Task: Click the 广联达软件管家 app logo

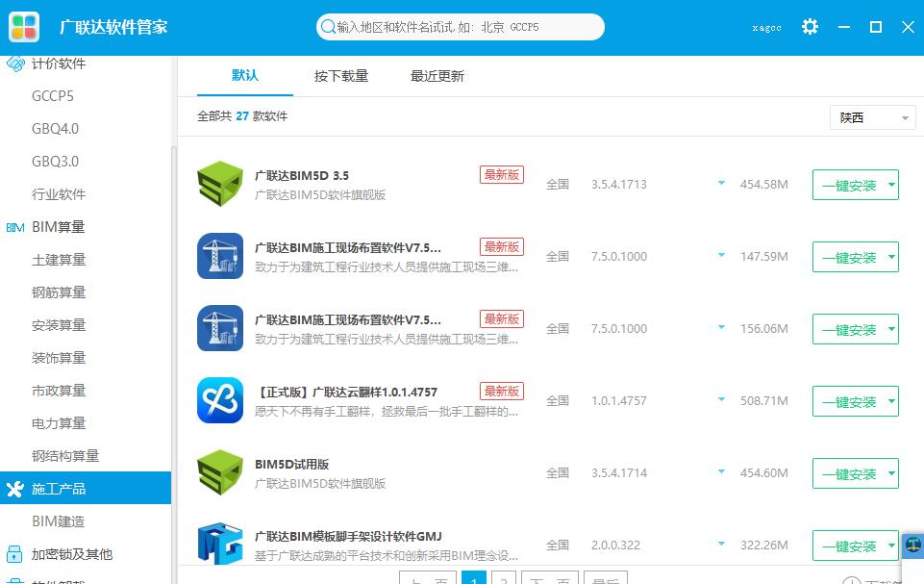Action: coord(24,27)
